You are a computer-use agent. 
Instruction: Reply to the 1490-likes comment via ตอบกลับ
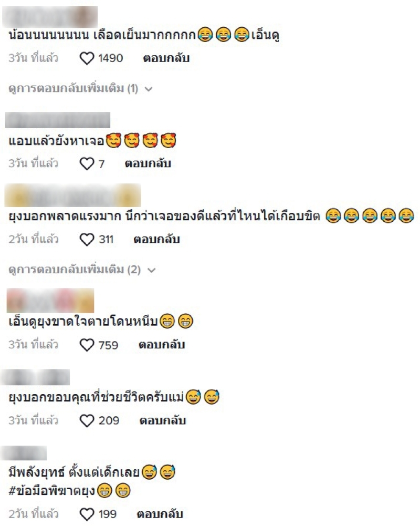pos(166,58)
